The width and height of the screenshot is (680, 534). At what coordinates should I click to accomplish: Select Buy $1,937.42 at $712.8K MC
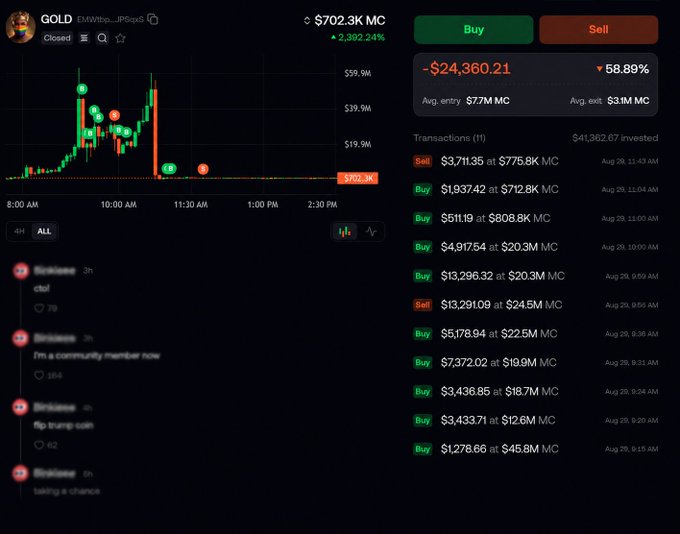(x=536, y=190)
